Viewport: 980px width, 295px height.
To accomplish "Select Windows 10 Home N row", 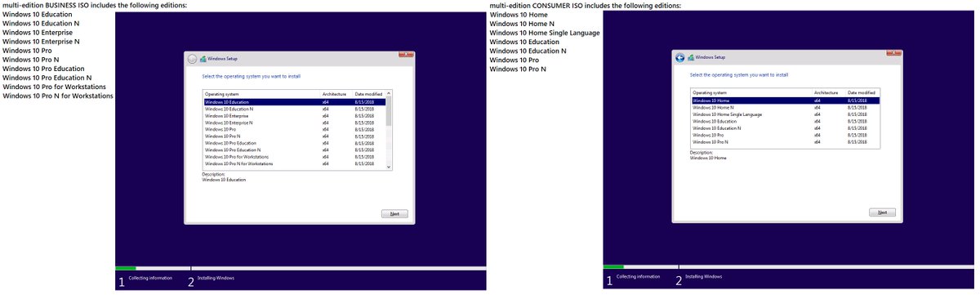I will tap(785, 108).
